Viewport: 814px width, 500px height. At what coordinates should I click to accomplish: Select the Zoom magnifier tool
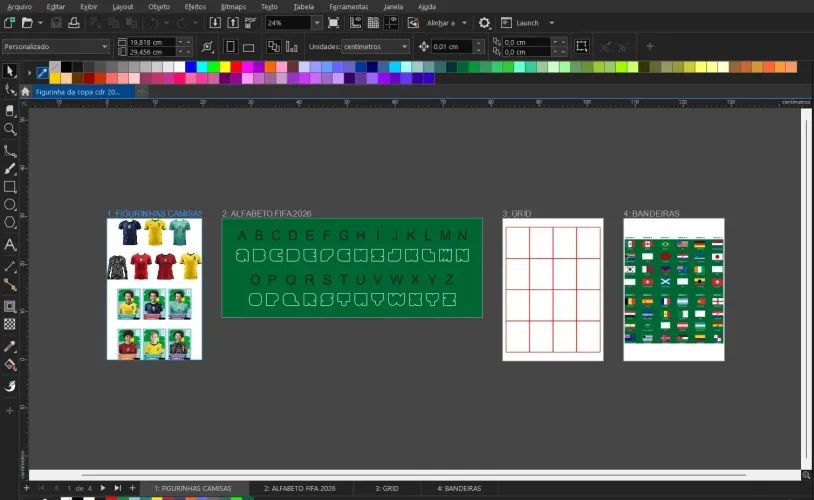click(9, 129)
